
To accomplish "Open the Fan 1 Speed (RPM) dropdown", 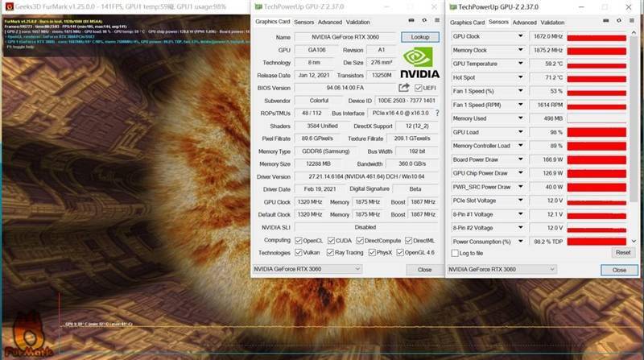I will point(520,105).
